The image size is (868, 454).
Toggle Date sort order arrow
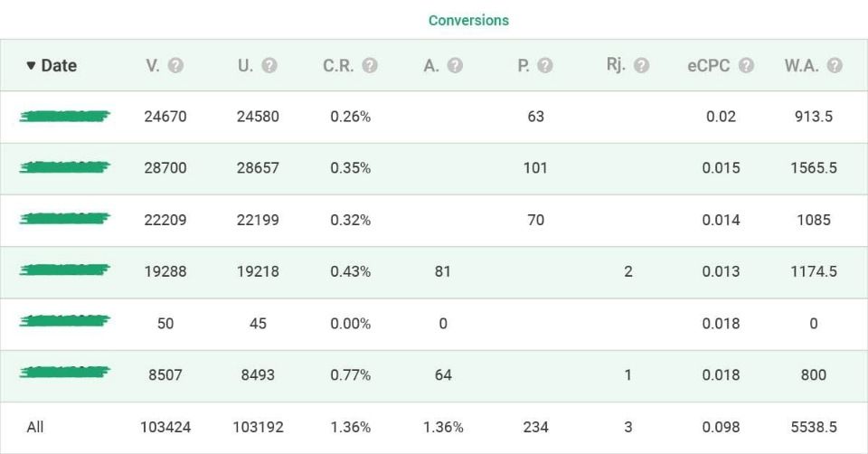[31, 66]
